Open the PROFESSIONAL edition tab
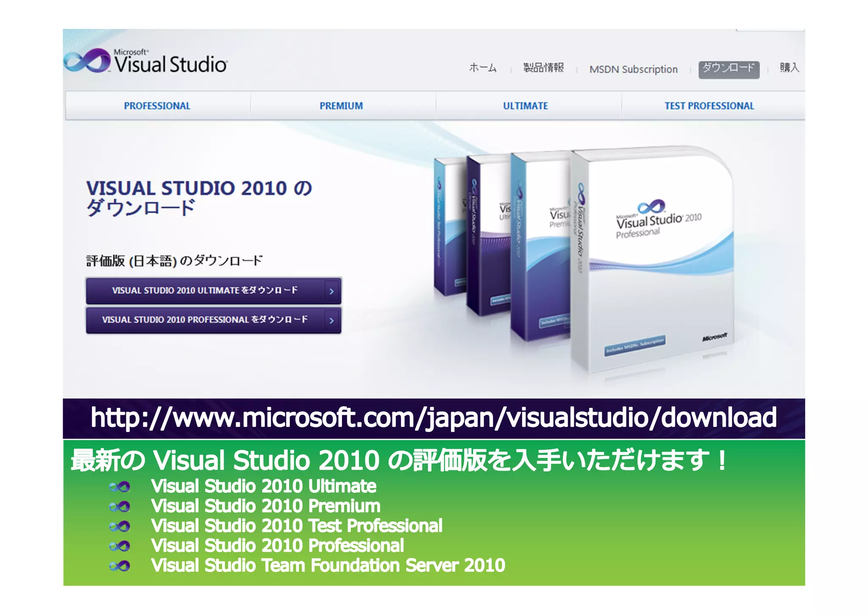Screen dimensions: 868x614 point(157,106)
